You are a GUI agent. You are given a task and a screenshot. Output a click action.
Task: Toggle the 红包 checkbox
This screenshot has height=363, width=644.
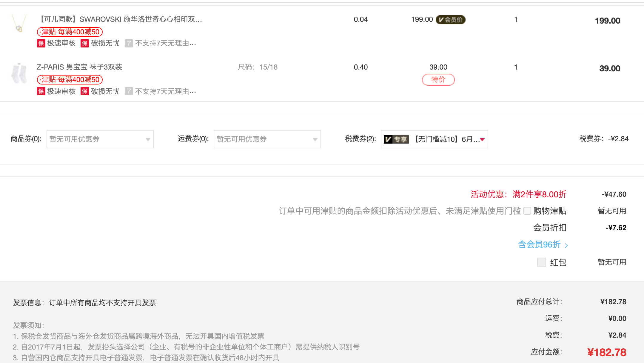542,262
